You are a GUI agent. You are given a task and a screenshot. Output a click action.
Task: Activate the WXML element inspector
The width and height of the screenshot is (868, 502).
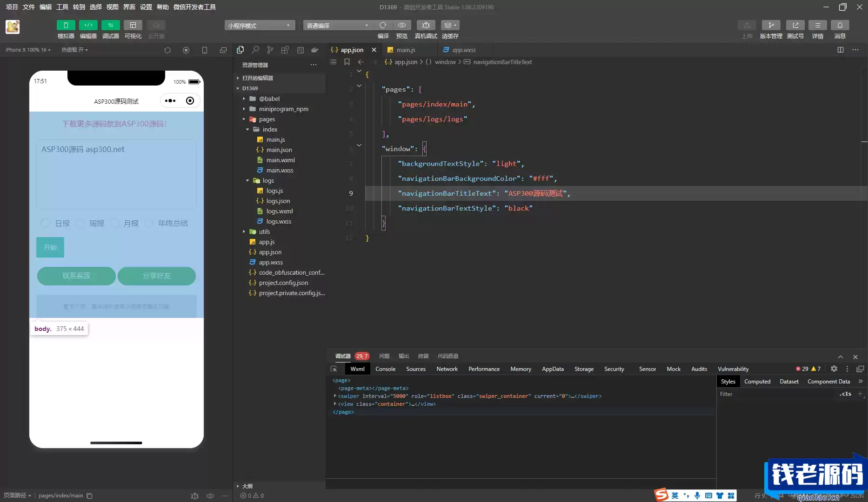334,369
